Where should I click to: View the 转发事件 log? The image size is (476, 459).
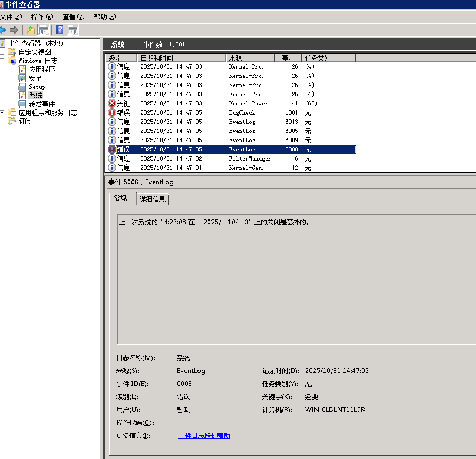41,104
